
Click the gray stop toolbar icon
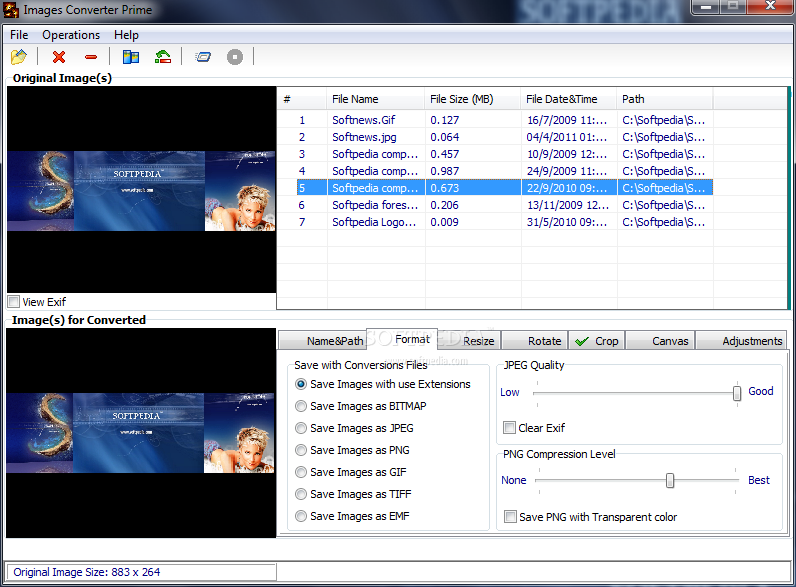click(235, 57)
